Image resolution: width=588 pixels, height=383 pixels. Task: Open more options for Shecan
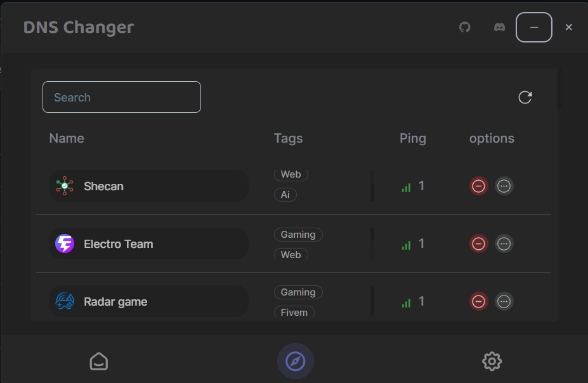click(504, 186)
